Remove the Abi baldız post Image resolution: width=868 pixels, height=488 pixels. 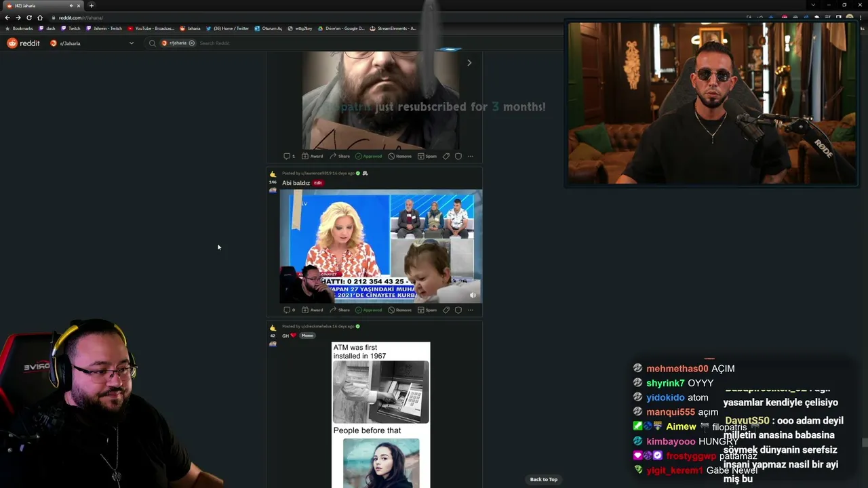400,310
